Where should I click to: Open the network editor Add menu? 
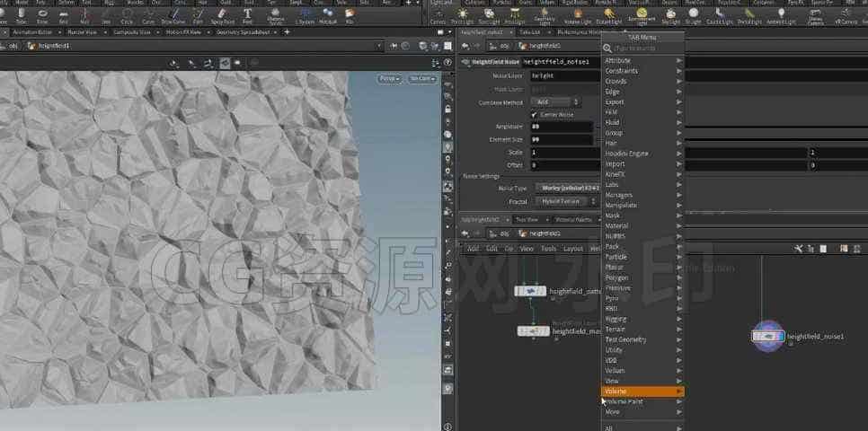473,249
